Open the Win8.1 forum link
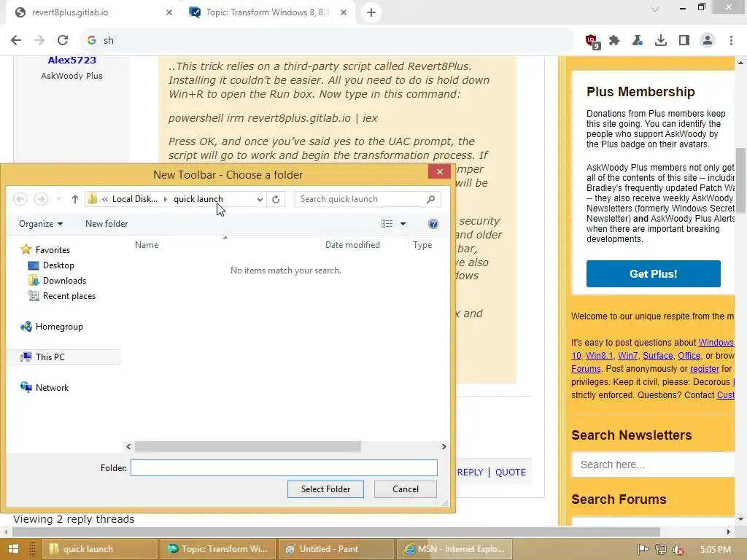The width and height of the screenshot is (747, 560). tap(599, 356)
